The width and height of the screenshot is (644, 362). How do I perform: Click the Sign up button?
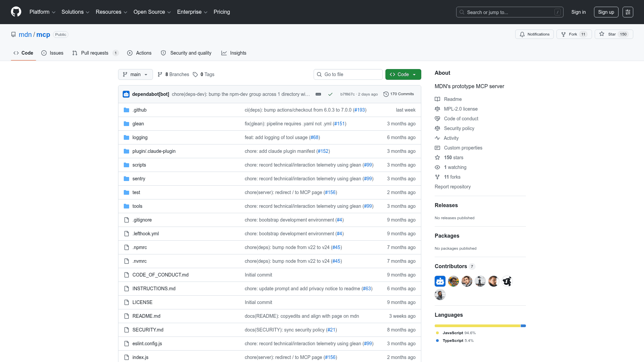click(x=606, y=12)
